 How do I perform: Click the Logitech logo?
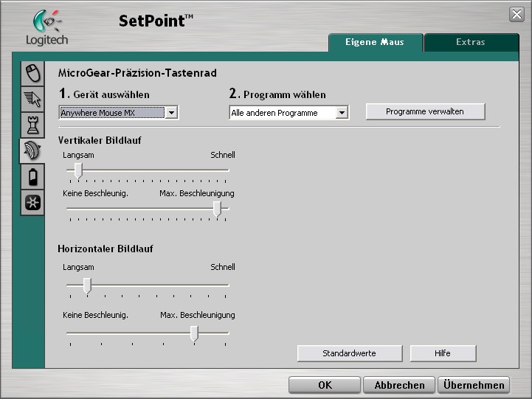[46, 28]
